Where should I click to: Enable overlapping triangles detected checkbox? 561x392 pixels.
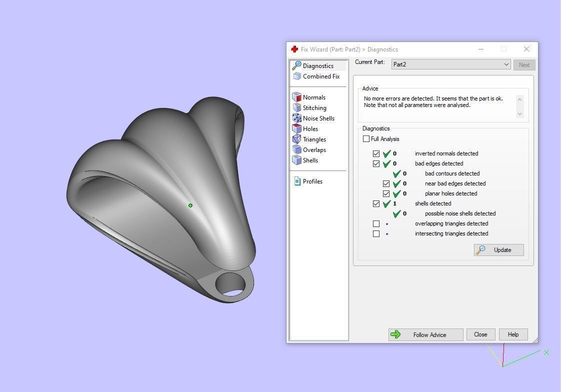point(376,223)
